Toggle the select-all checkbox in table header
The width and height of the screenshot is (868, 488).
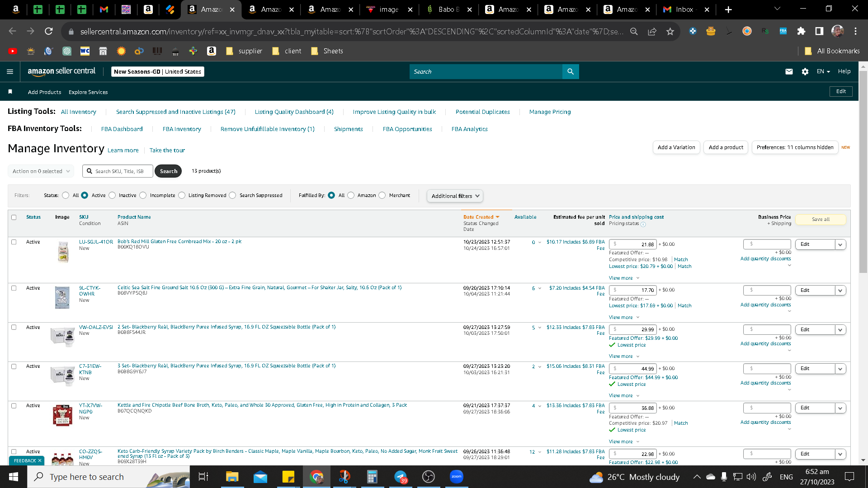coord(14,217)
